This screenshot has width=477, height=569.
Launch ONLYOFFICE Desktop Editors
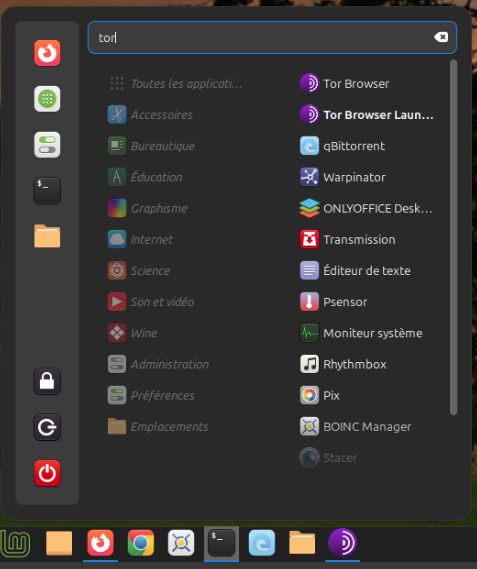pos(366,208)
